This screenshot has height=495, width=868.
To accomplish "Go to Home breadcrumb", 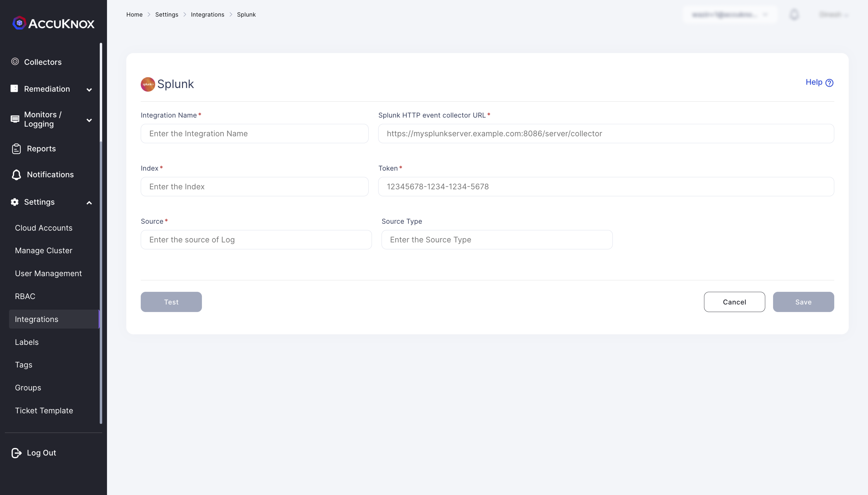I will [134, 14].
